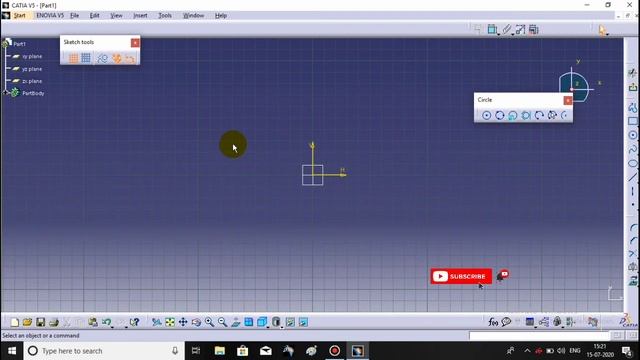
Task: Open the Window menu
Action: [193, 16]
